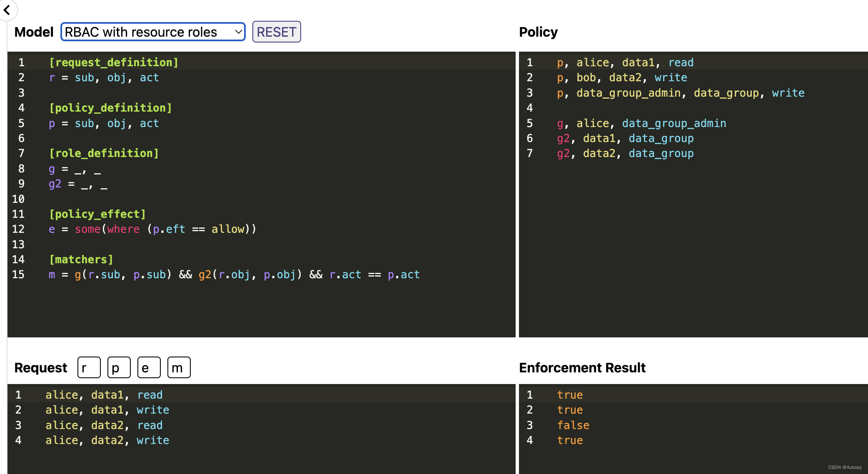
Task: Click the first 'true' enforcement result
Action: point(570,395)
